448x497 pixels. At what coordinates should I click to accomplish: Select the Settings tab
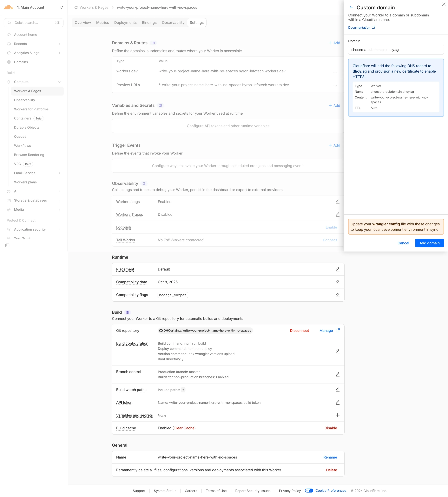[197, 23]
